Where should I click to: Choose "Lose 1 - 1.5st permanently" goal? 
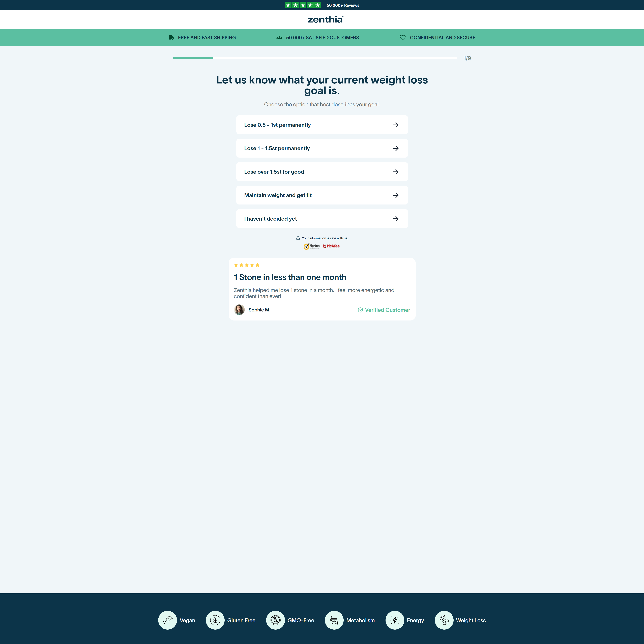(x=322, y=148)
